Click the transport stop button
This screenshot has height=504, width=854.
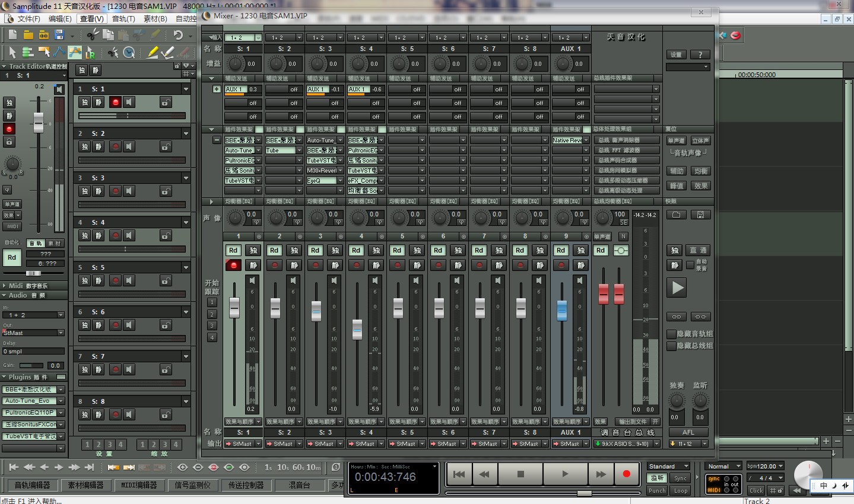coord(520,474)
